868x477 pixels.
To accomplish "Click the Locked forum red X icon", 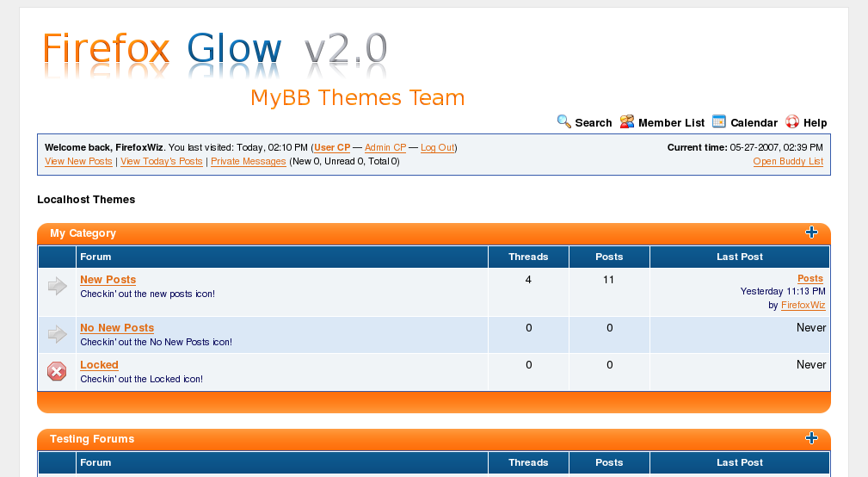I will (57, 371).
